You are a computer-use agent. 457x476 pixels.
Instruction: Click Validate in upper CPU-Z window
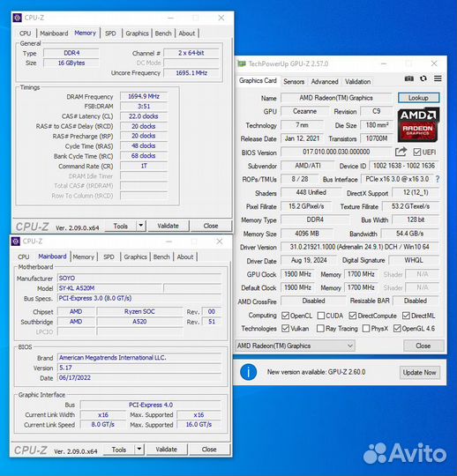click(169, 226)
